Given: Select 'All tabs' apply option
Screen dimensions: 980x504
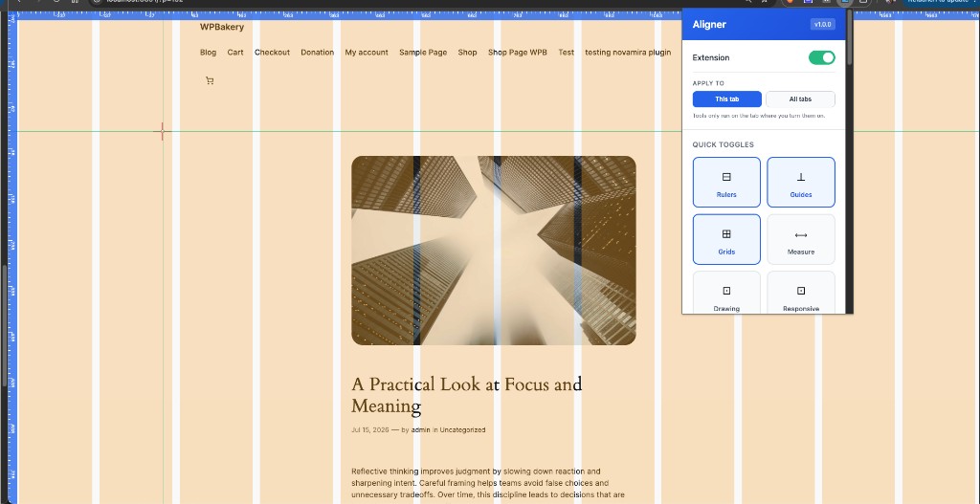Looking at the screenshot, I should 800,99.
